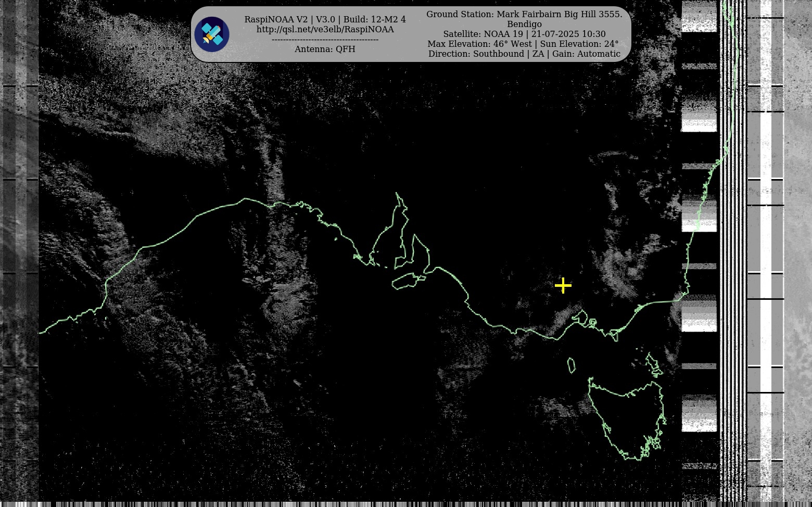Viewport: 812px width, 507px height.
Task: Click the Direction Southbound gain line
Action: [524, 54]
